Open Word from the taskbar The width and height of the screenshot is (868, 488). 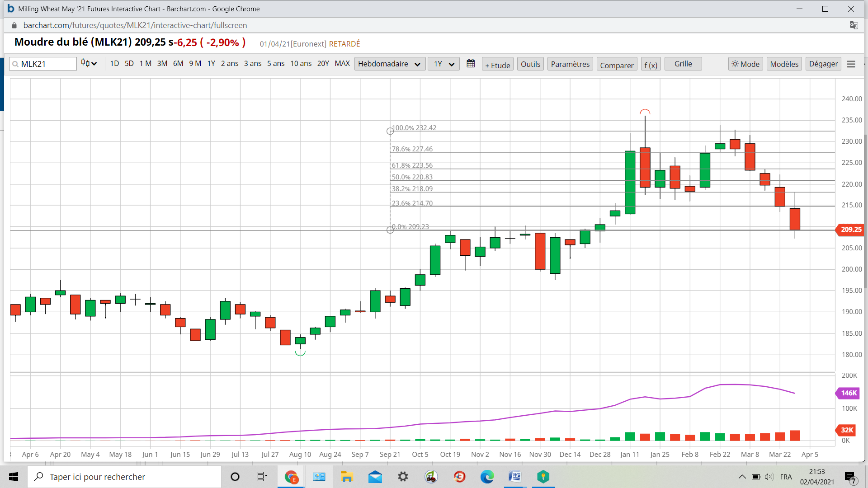pos(515,477)
